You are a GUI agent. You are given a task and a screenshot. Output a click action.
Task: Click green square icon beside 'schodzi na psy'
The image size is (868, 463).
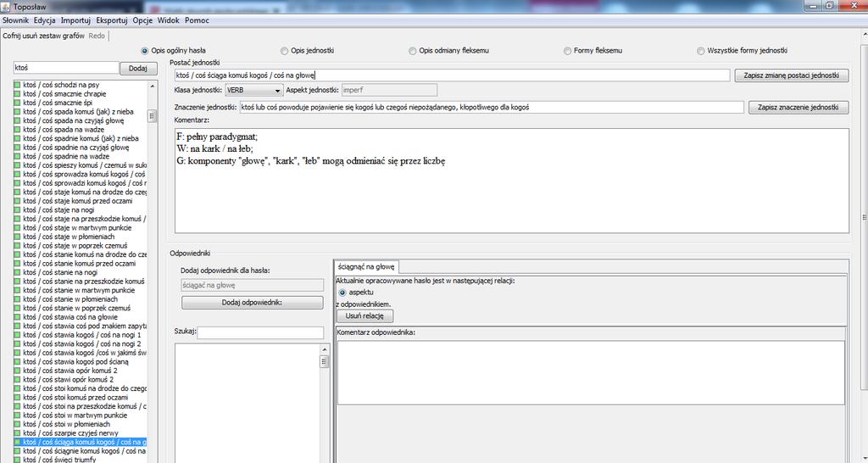17,85
